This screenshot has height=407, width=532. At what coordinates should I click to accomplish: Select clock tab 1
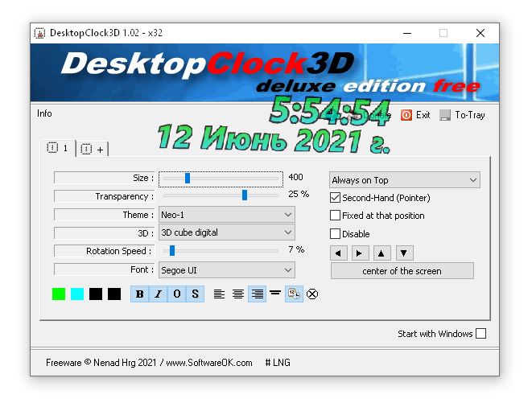coord(58,148)
